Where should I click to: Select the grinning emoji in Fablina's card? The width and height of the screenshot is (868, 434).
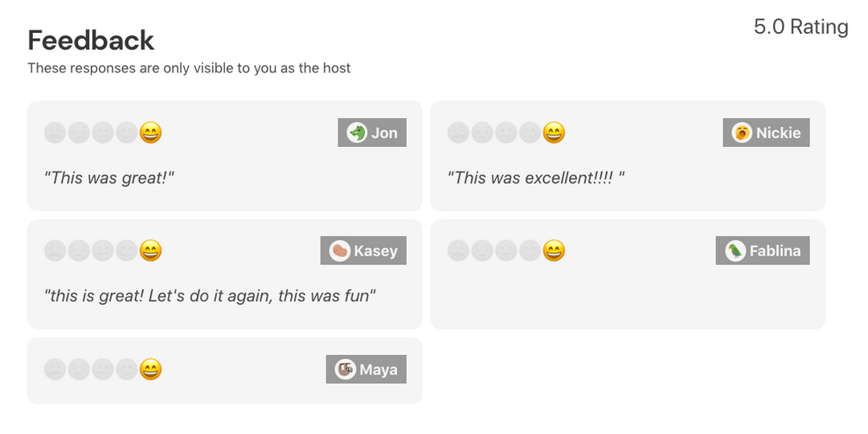pyautogui.click(x=554, y=251)
